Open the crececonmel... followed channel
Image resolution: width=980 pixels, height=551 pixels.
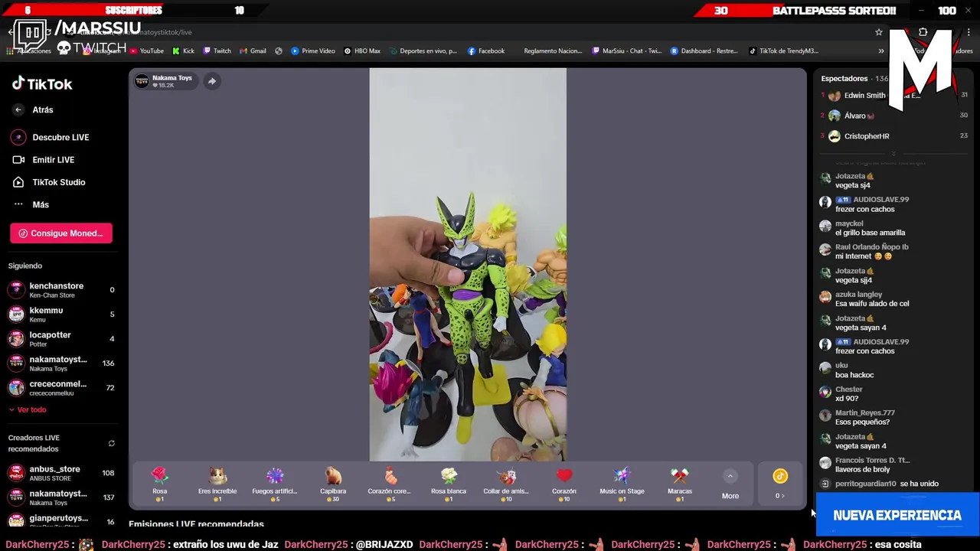(61, 388)
